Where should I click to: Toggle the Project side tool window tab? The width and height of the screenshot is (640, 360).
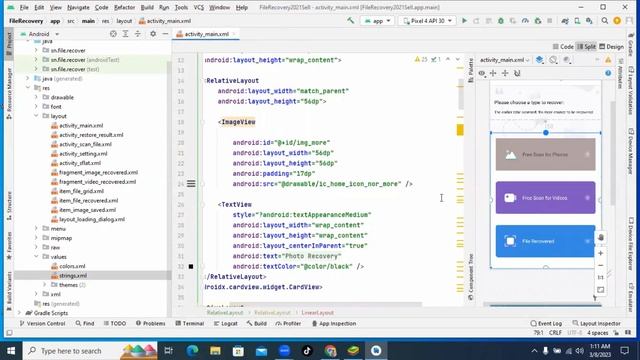[x=9, y=44]
